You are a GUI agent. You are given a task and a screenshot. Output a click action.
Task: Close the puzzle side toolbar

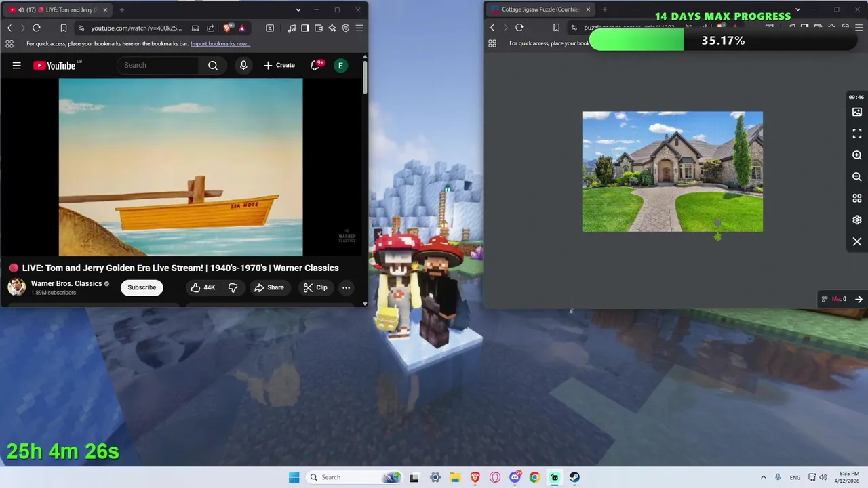[x=857, y=242]
